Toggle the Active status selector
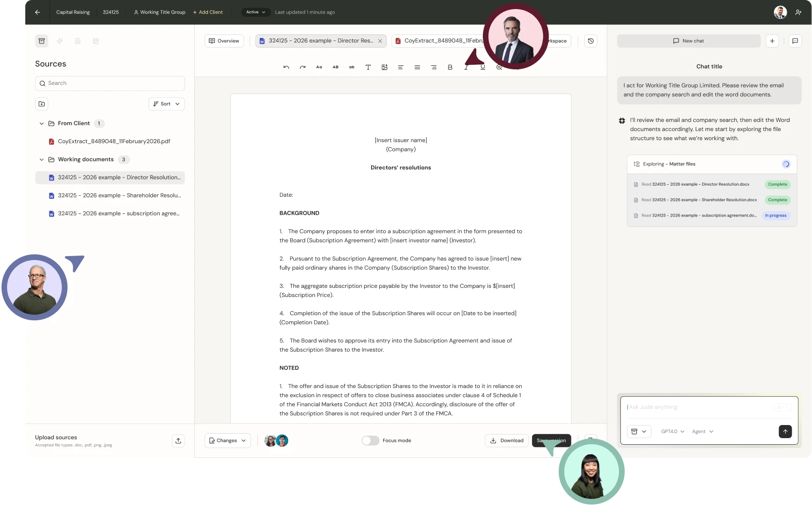 coord(255,12)
